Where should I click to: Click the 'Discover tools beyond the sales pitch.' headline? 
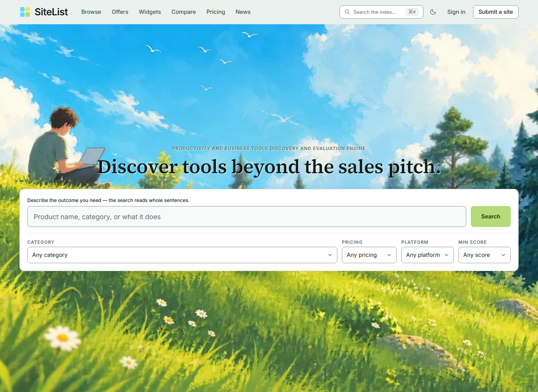(x=269, y=167)
